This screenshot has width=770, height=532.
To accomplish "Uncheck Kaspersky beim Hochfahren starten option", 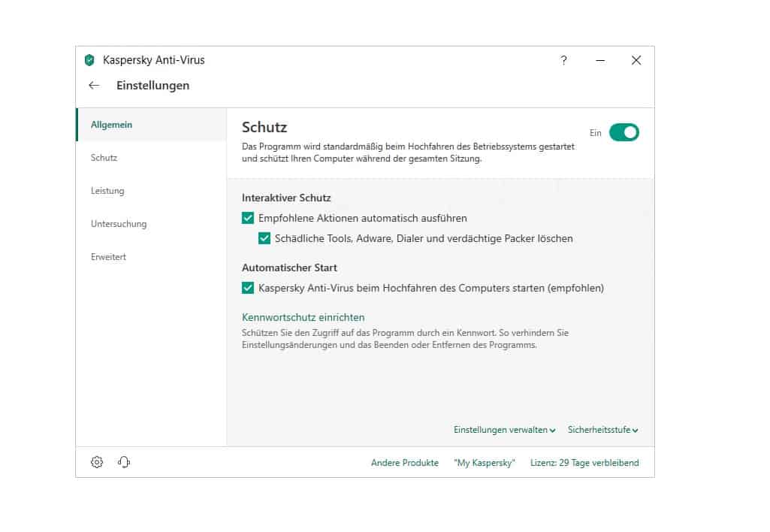I will 248,289.
